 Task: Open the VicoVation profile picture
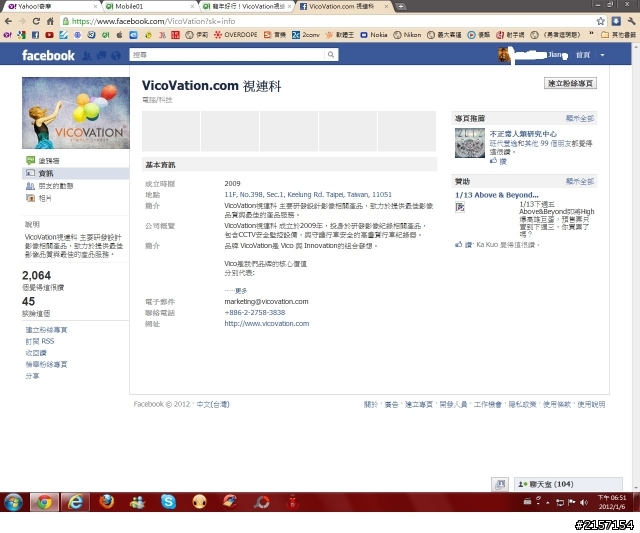pos(76,113)
